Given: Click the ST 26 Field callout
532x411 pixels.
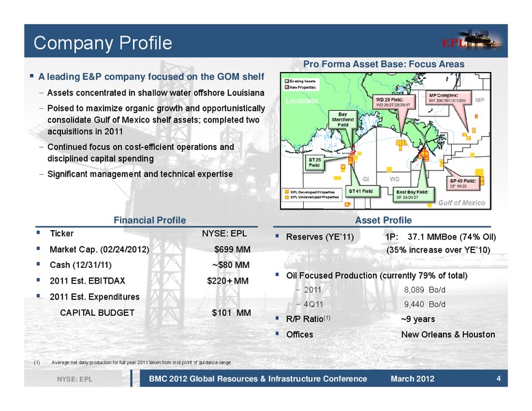Looking at the screenshot, I should [315, 162].
